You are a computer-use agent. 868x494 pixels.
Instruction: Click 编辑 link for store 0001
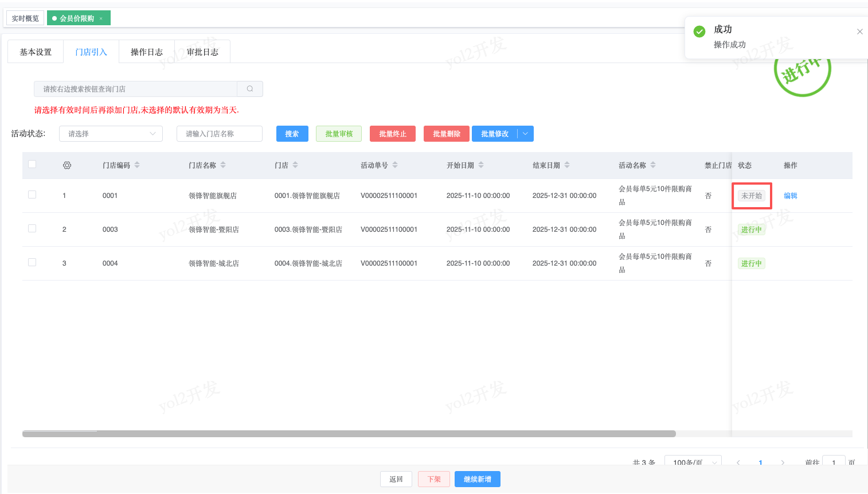790,196
